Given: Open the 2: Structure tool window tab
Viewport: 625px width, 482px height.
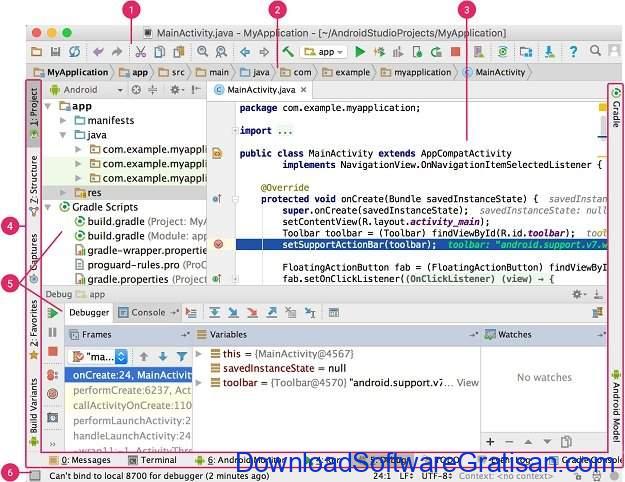Looking at the screenshot, I should (x=34, y=185).
